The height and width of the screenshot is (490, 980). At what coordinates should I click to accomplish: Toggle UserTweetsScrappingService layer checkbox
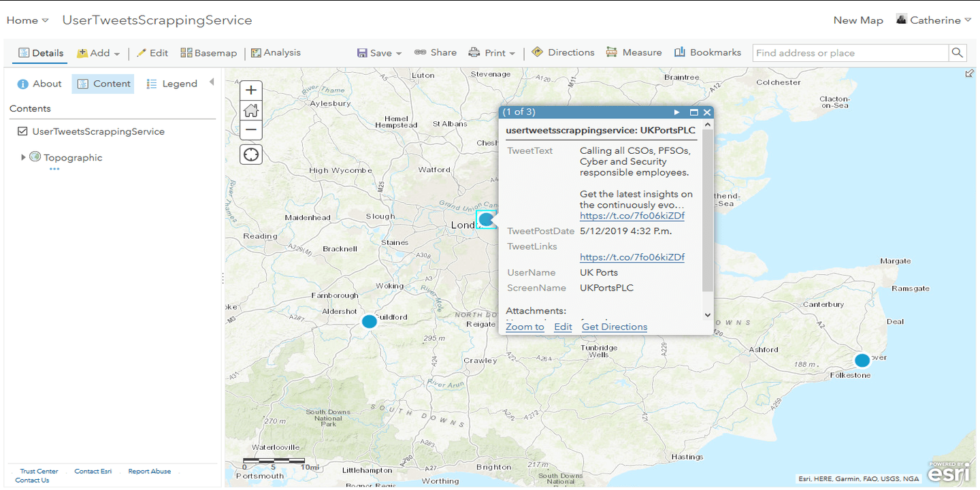pyautogui.click(x=23, y=131)
